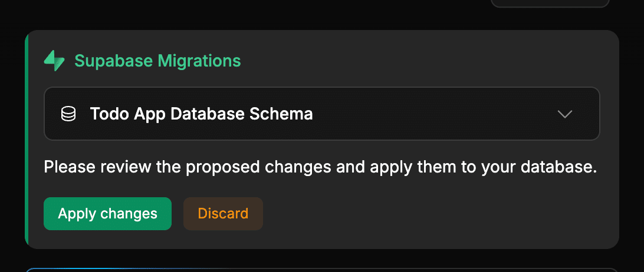This screenshot has width=644, height=272.
Task: Click the words Database Schema in the migration title
Action: (242, 114)
